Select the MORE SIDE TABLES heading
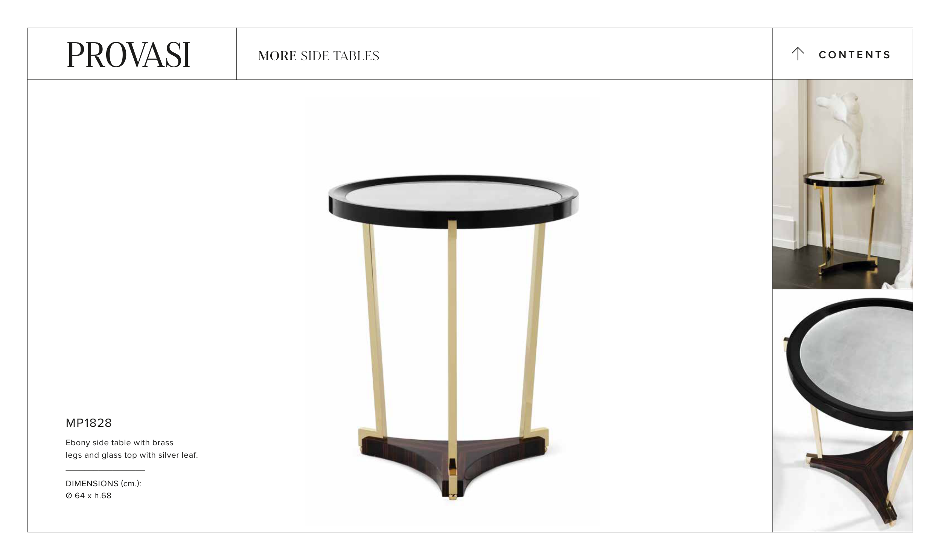 319,56
